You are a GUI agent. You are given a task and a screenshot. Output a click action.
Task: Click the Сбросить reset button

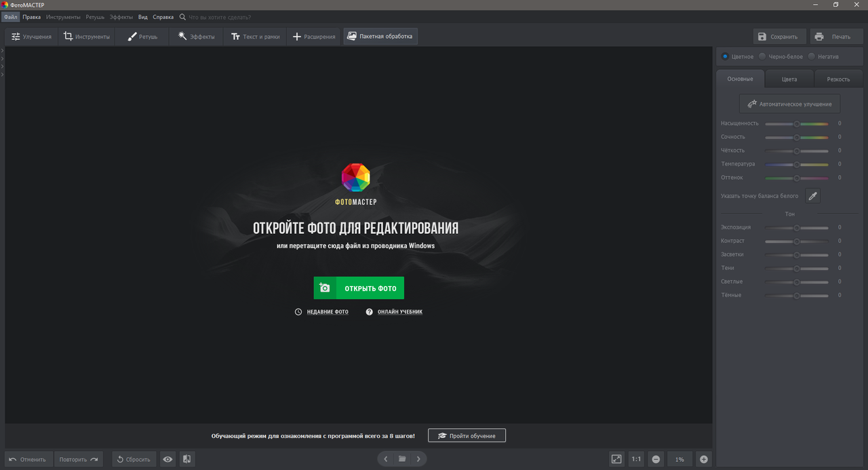point(134,459)
